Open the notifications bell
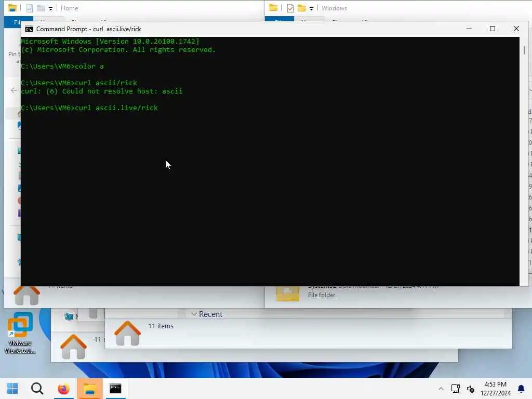The height and width of the screenshot is (399, 532). point(521,389)
